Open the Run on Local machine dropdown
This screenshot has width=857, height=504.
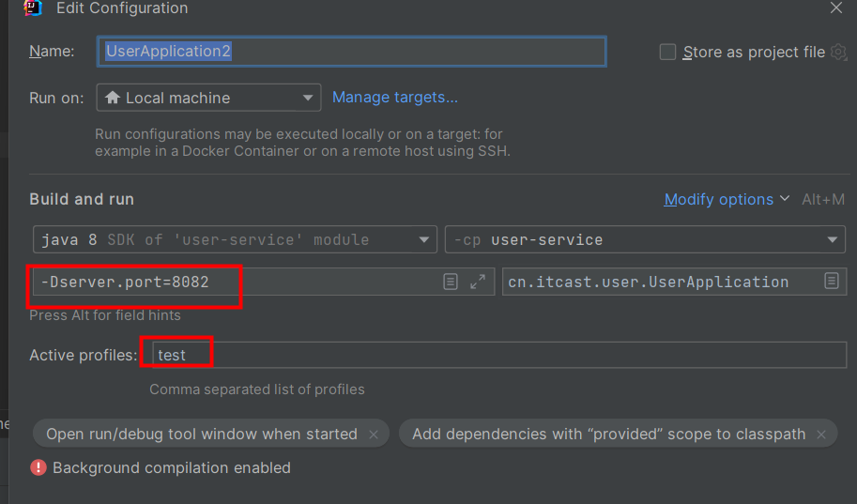208,98
